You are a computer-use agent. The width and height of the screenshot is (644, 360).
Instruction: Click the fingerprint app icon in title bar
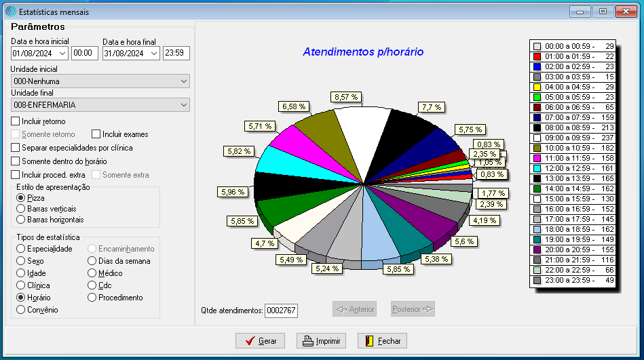click(x=10, y=12)
